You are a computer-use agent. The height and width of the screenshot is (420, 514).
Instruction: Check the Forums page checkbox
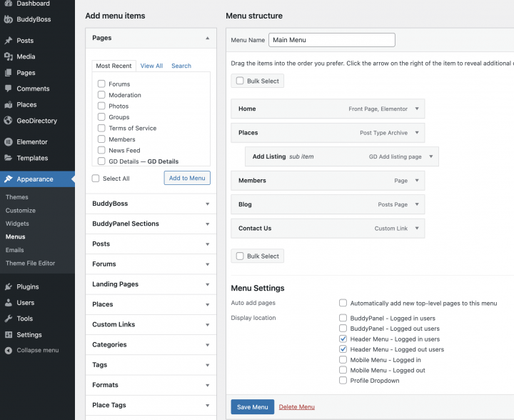pos(101,84)
